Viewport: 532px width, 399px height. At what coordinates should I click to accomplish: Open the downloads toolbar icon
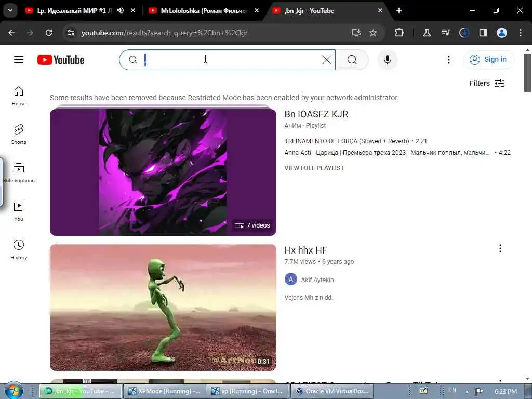464,33
